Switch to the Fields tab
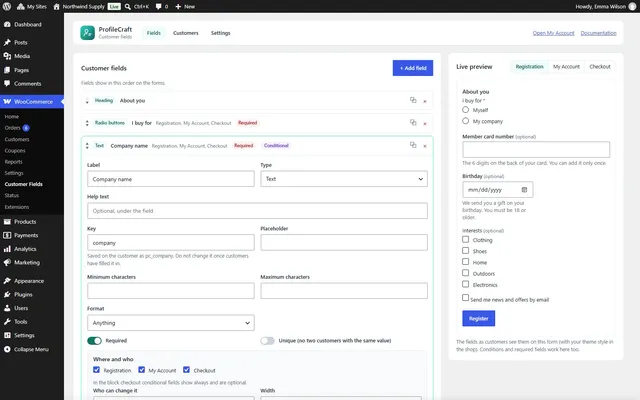 (x=153, y=33)
